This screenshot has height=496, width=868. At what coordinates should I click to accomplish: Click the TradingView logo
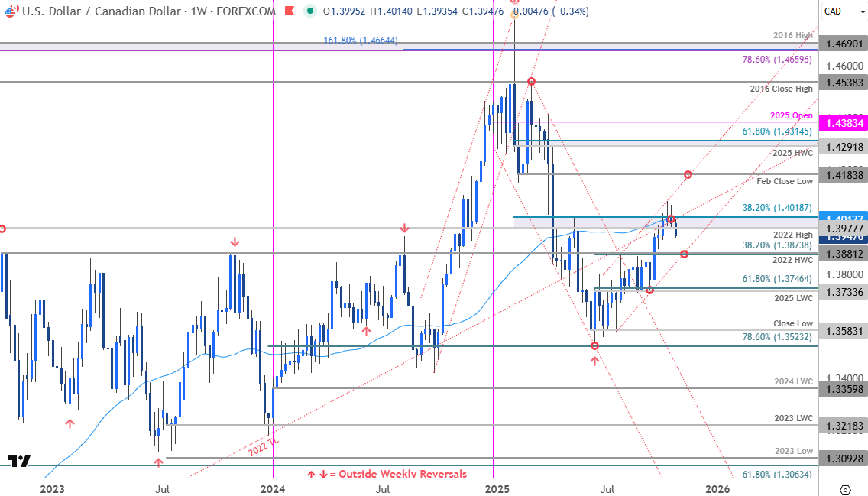point(19,461)
